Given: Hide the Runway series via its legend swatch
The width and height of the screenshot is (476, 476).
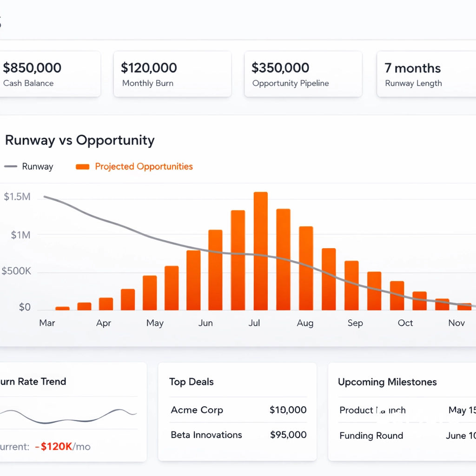Looking at the screenshot, I should click(x=10, y=166).
